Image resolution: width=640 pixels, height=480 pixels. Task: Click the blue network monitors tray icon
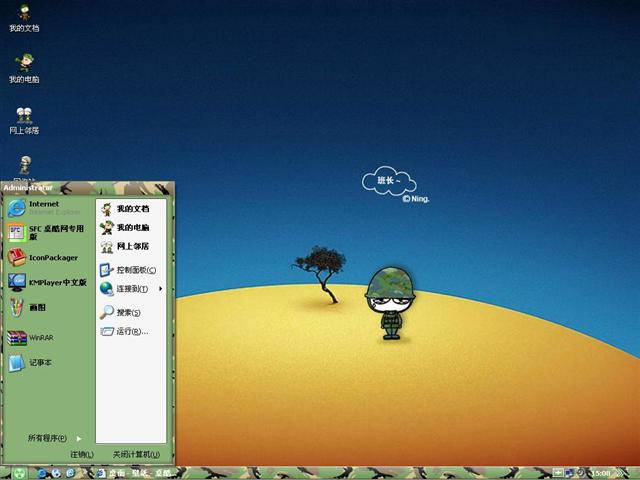pyautogui.click(x=569, y=473)
